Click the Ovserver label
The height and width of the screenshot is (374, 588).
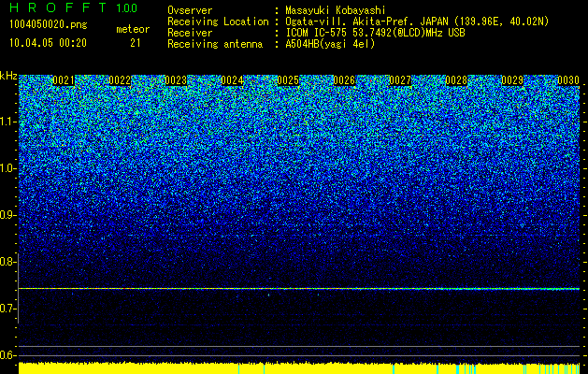[190, 10]
